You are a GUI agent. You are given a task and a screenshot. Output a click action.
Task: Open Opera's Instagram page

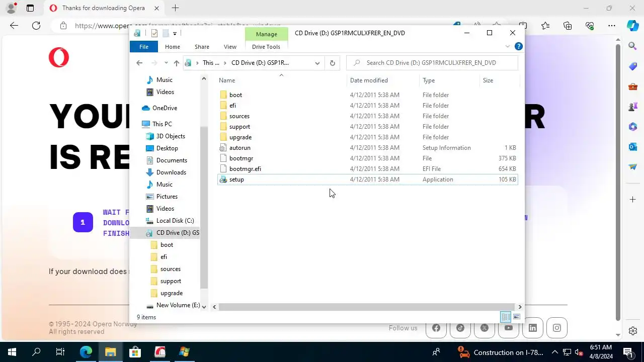(x=557, y=328)
